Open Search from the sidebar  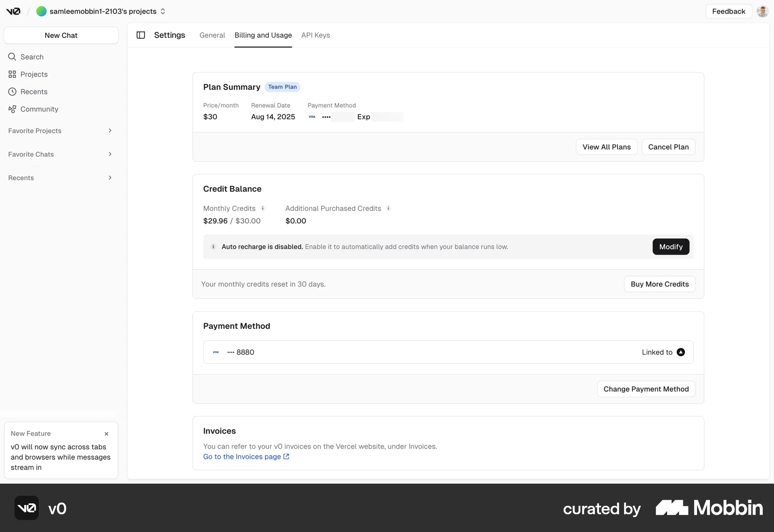[31, 57]
